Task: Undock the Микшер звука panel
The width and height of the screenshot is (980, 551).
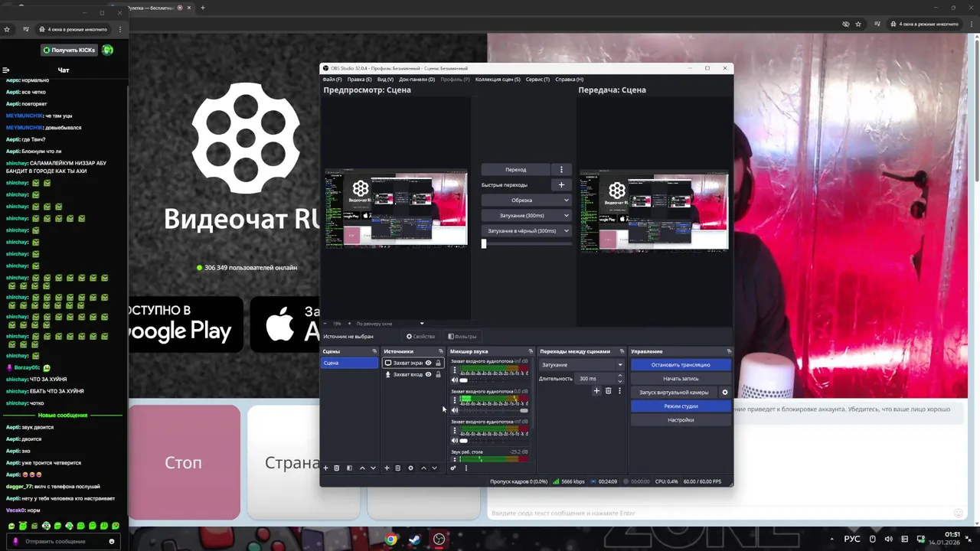Action: pyautogui.click(x=531, y=351)
